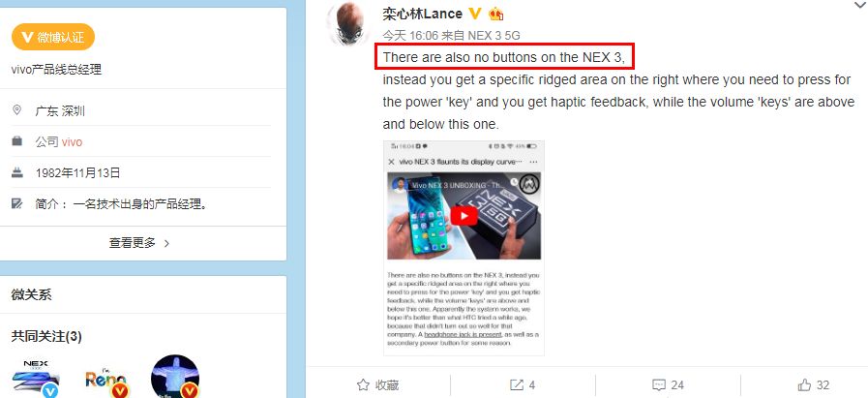The height and width of the screenshot is (398, 868).
Task: Open 栾心林Lance profile name link
Action: pos(422,14)
